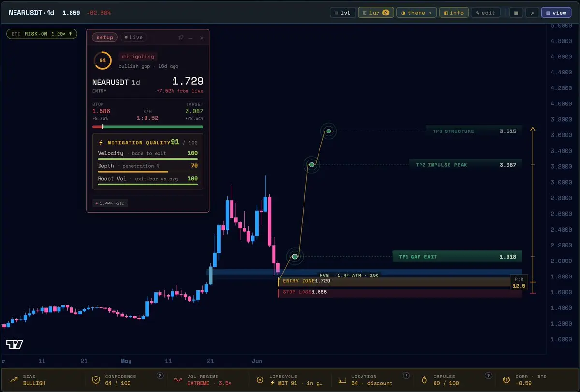The width and height of the screenshot is (580, 392).
Task: Click the 64 confidence ring gauge
Action: pyautogui.click(x=102, y=61)
